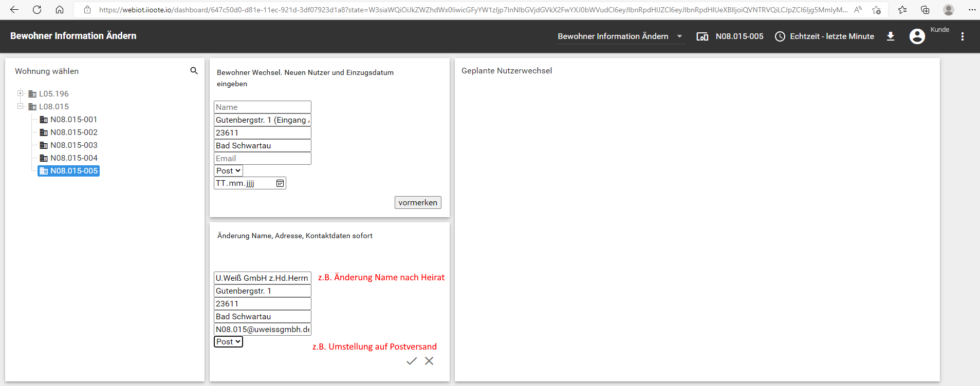Click lower Gutenbergstr. 1 street field
980x386 pixels.
point(263,291)
